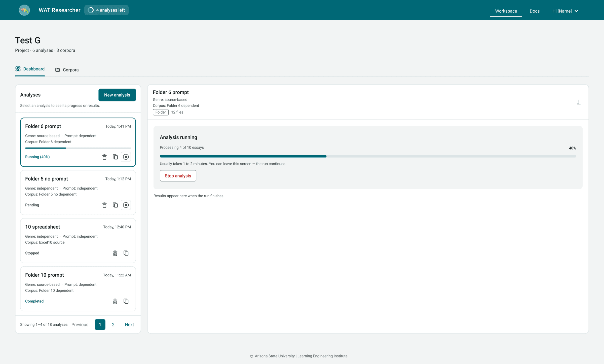Click stop icon on Folder 5 no prompt
Viewport: 604px width, 364px height.
point(126,205)
